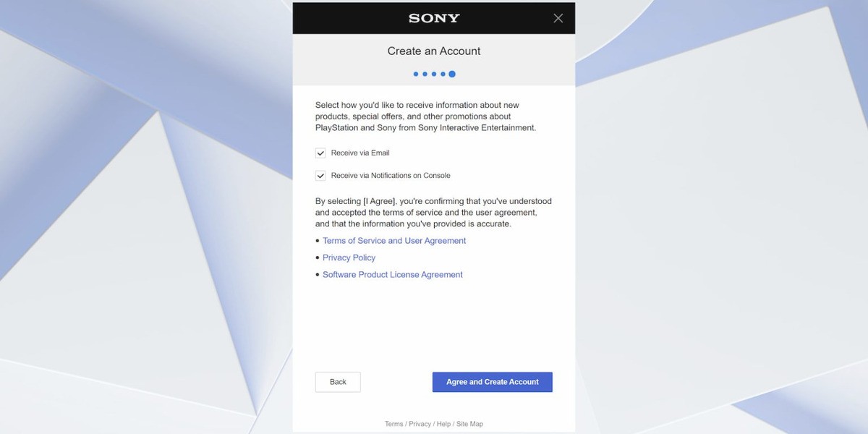Image resolution: width=868 pixels, height=434 pixels.
Task: Select the third progress step dot
Action: [434, 74]
